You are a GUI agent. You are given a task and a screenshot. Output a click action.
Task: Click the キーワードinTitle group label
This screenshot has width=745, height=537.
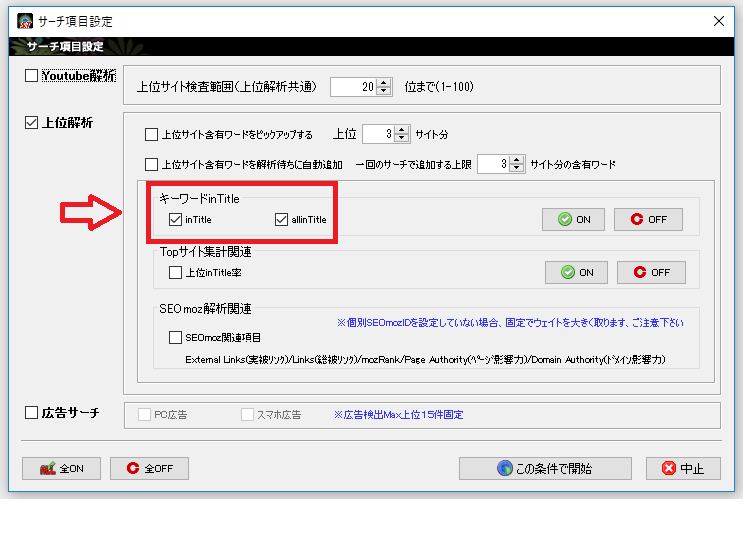[199, 199]
